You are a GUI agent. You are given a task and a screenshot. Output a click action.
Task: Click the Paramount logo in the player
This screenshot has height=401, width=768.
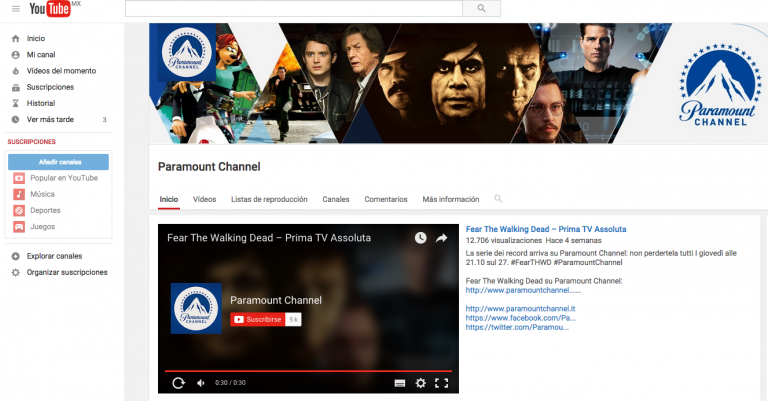196,308
